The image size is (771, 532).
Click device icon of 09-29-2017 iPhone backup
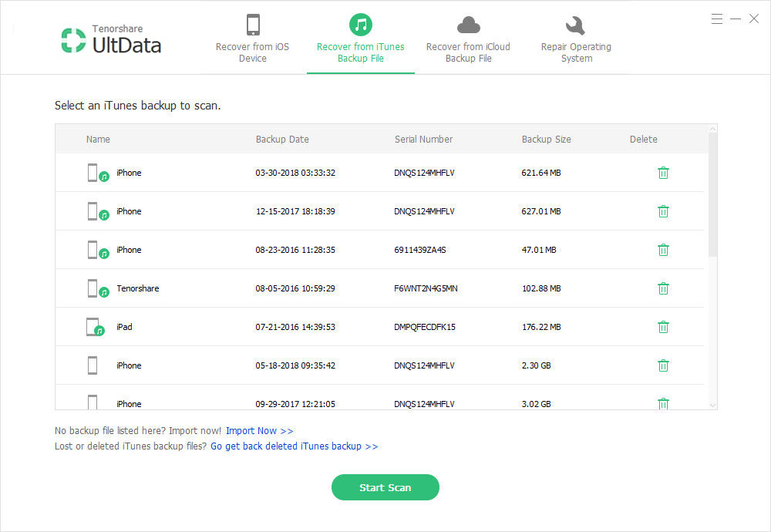(93, 402)
